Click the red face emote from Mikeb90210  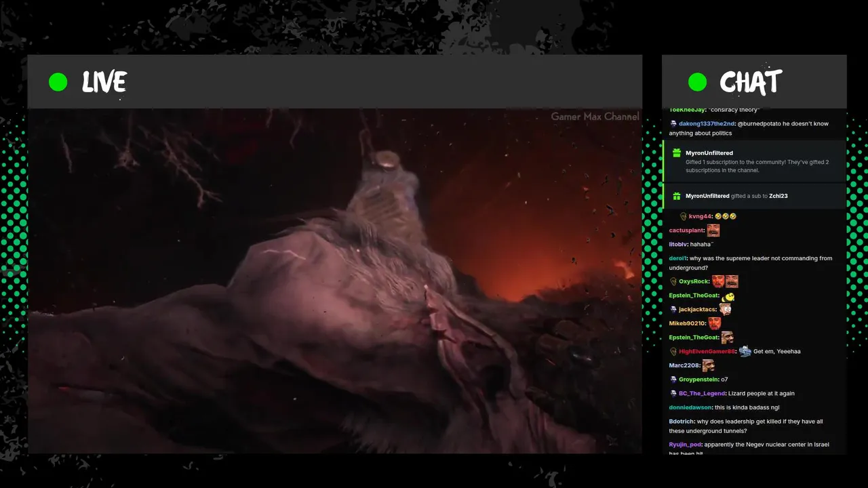pos(715,323)
